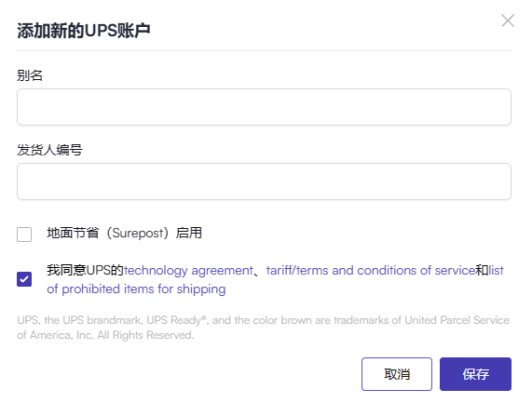Click the 、 separator after technology agreement
The height and width of the screenshot is (403, 532).
pyautogui.click(x=258, y=271)
